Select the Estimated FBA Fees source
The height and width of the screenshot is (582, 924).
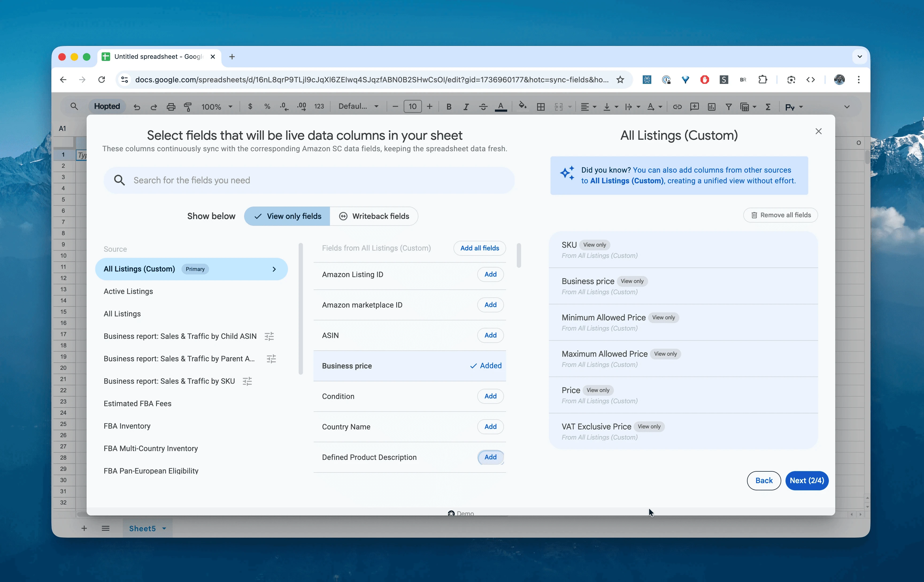pyautogui.click(x=137, y=404)
